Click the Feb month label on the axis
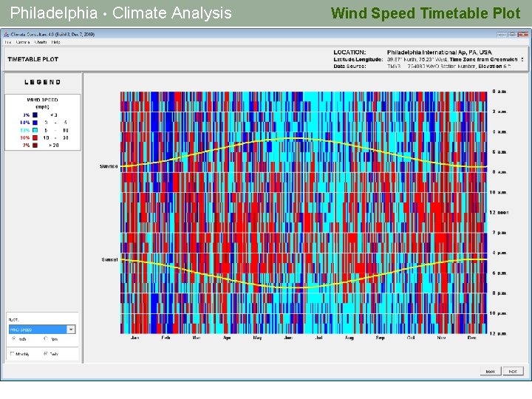Screen dimensions: 532x399 coord(166,338)
